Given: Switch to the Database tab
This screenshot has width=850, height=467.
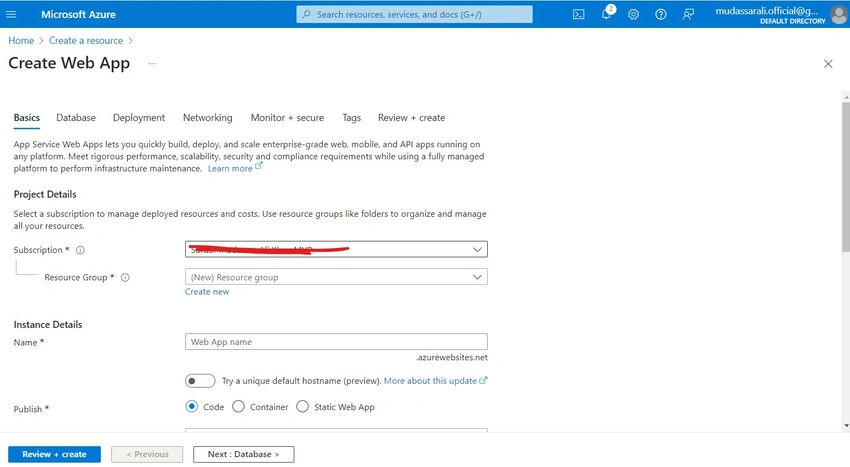Looking at the screenshot, I should coord(76,118).
